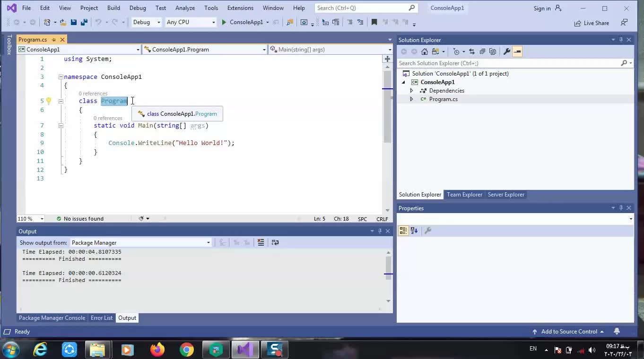Open the Show output from Package Manager dropdown
Viewport: 644px width, 359px height.
point(140,242)
